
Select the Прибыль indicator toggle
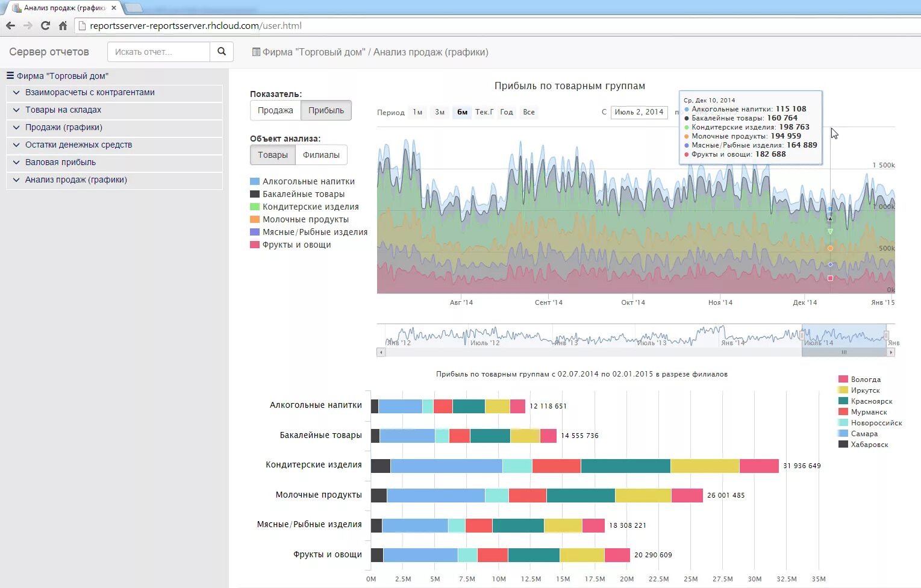click(x=326, y=110)
